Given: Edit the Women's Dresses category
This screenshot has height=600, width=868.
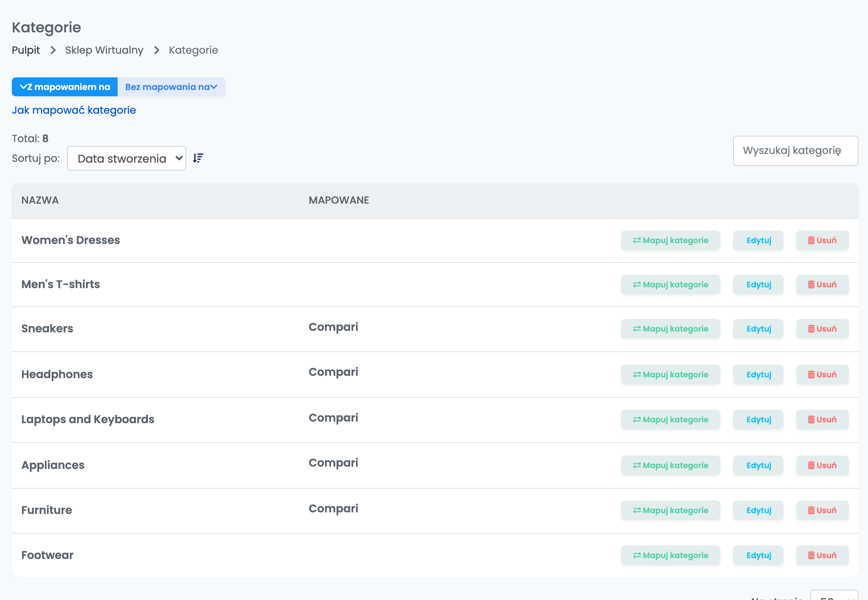Looking at the screenshot, I should click(x=758, y=240).
